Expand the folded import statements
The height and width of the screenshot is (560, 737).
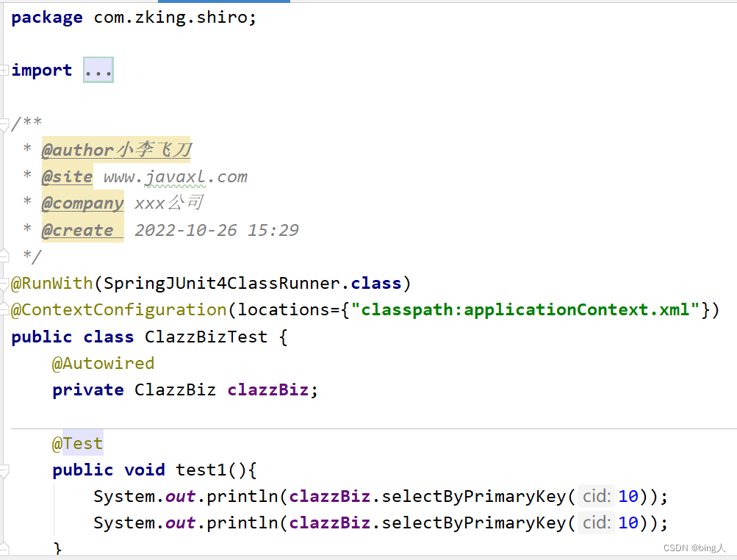98,70
